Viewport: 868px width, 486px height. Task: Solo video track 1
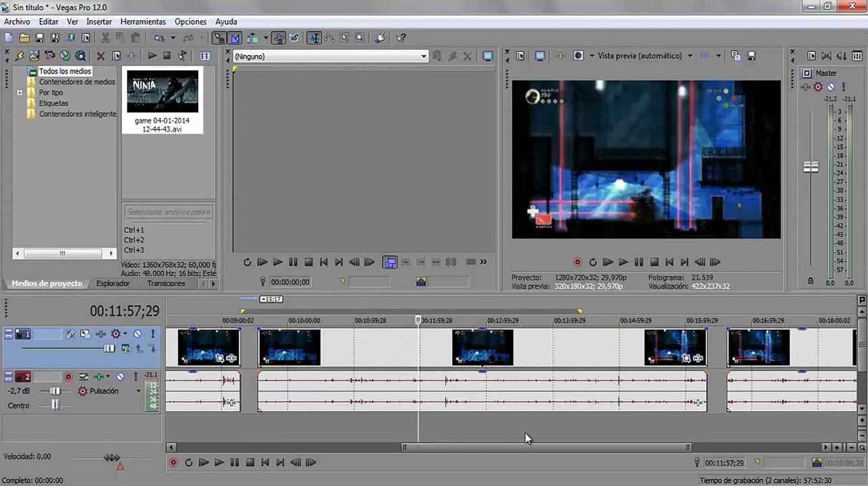[153, 333]
